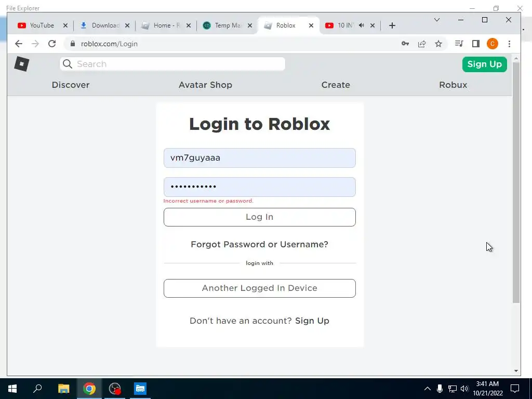Screen dimensions: 532x399
Task: Open taskbar search magnifier
Action: (x=37, y=389)
